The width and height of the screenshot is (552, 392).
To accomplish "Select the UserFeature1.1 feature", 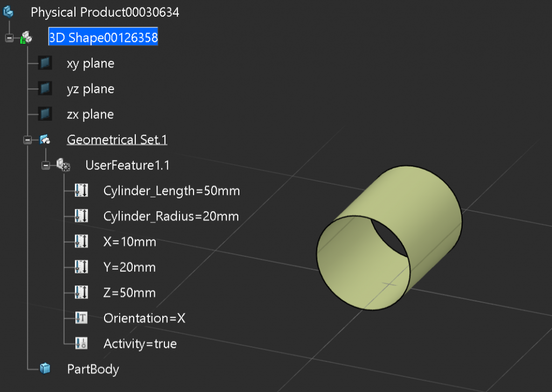I will pos(127,165).
